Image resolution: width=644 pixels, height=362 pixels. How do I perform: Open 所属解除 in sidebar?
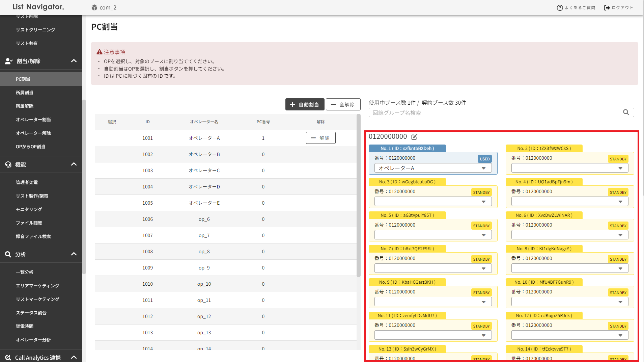coord(41,106)
